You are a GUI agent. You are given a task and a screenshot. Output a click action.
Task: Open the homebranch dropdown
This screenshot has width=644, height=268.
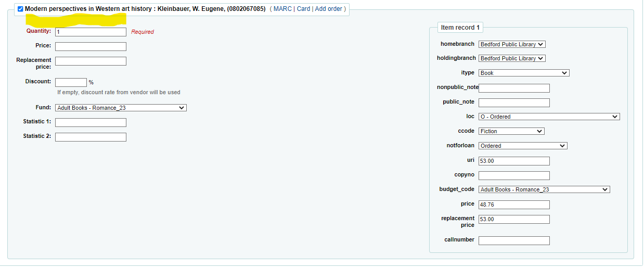click(x=512, y=44)
